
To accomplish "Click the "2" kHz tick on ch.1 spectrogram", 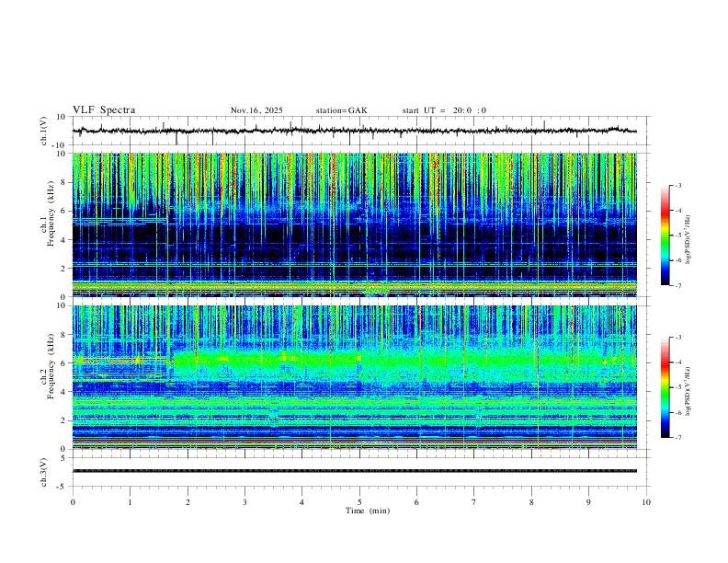I will [x=64, y=268].
